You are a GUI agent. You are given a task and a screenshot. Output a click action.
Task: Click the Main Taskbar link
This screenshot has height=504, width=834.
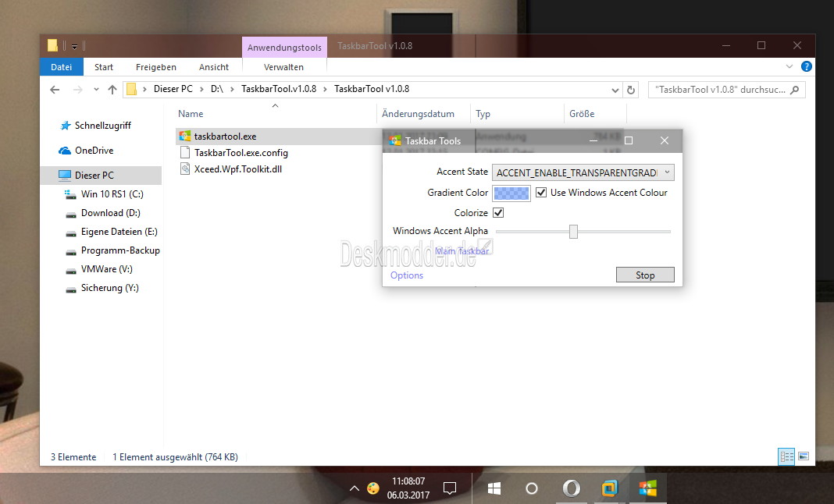(x=462, y=251)
